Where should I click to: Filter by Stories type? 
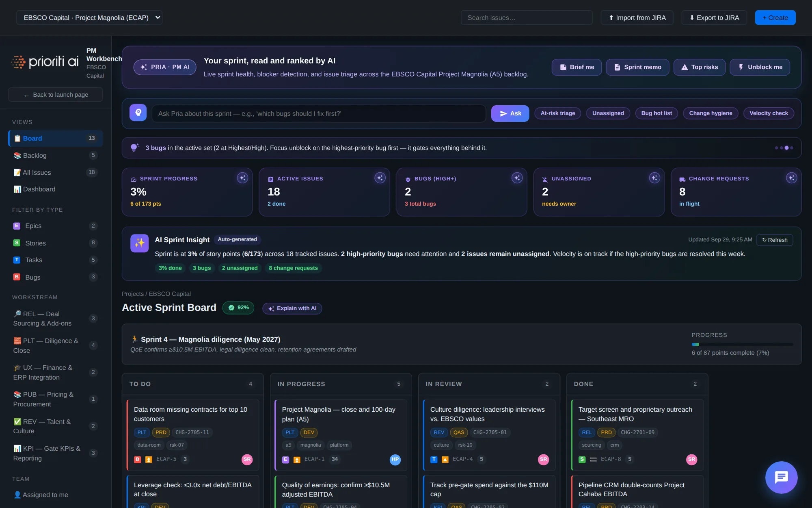(x=56, y=243)
